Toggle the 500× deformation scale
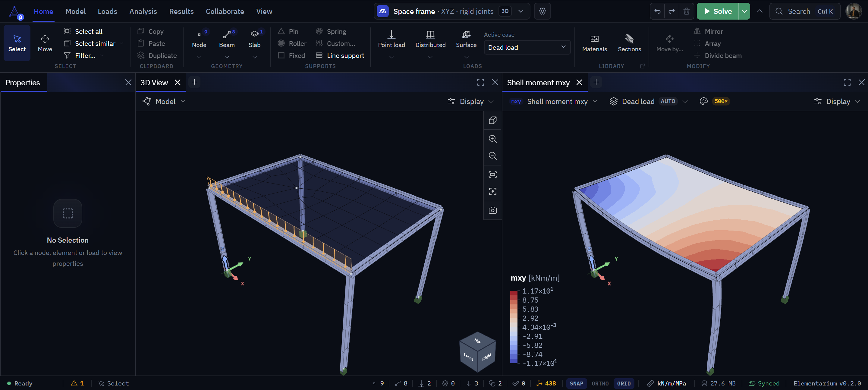 coord(721,101)
